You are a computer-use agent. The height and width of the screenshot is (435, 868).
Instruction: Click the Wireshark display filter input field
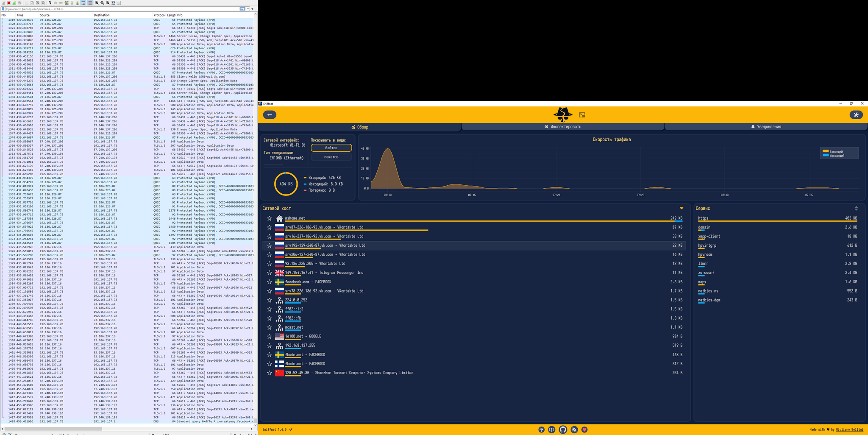point(119,9)
